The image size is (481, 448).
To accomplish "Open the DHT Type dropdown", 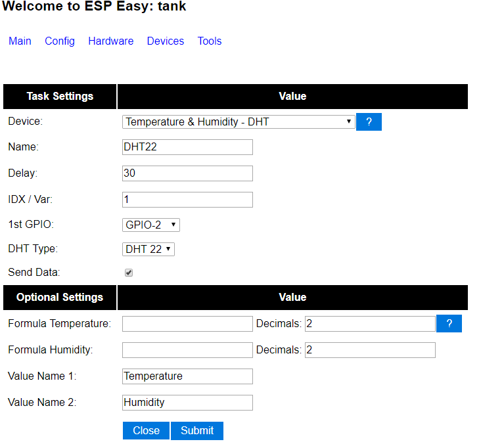I will tap(149, 249).
